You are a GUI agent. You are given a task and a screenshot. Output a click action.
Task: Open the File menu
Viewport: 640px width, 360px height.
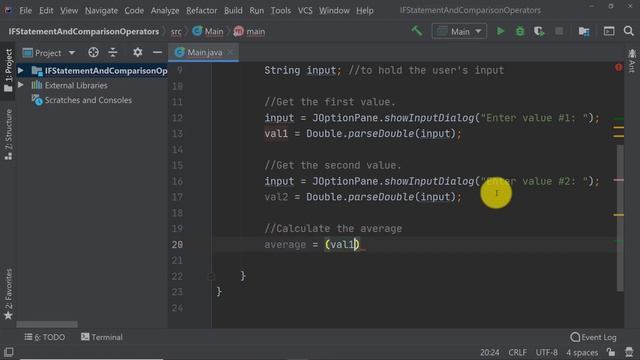(25, 10)
